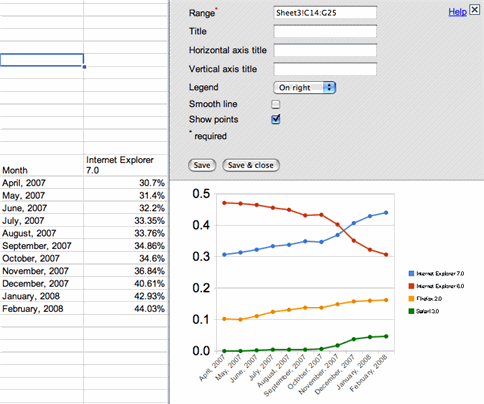
Task: Click green Safari 3.0 legend swatch
Action: coord(411,311)
